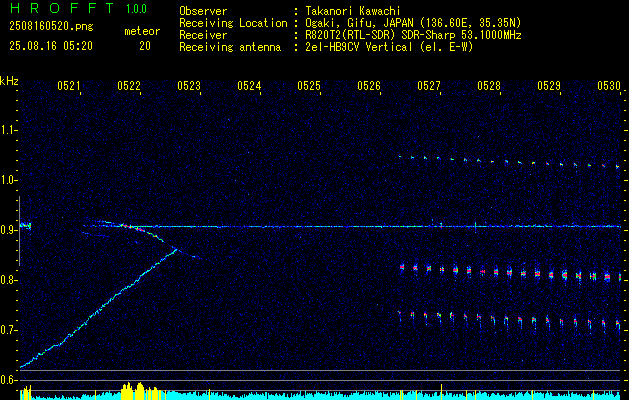Image resolution: width=629 pixels, height=400 pixels.
Task: Click the meteor count value 20
Action: pos(145,46)
